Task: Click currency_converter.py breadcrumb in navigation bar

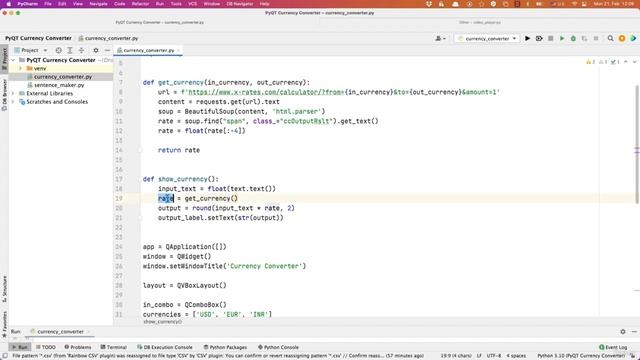Action: [x=108, y=38]
